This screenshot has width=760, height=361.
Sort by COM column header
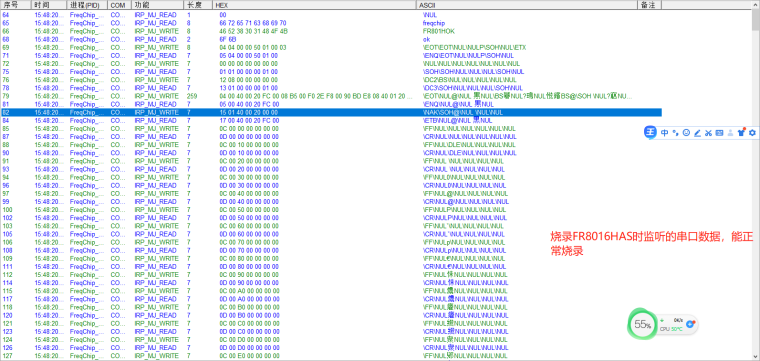120,4
